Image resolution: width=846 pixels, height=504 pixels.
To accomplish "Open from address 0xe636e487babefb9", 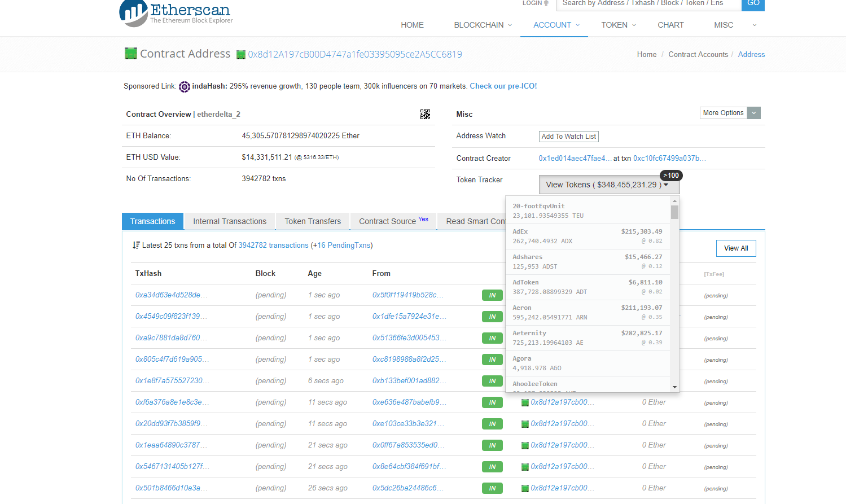I will point(409,402).
